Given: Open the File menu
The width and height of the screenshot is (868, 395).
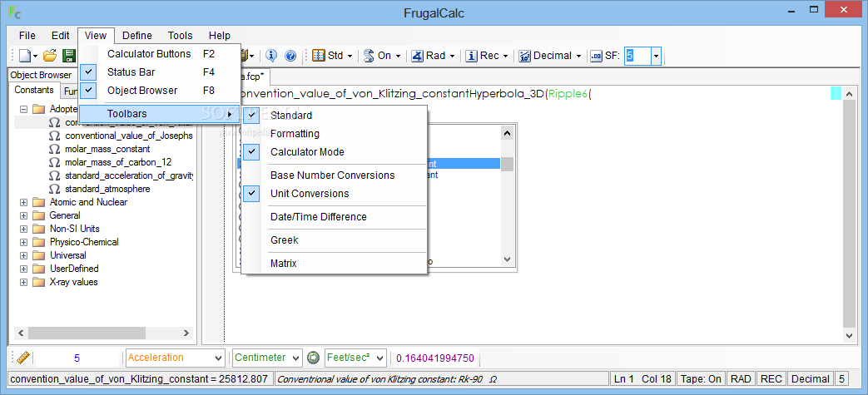Looking at the screenshot, I should coord(27,36).
